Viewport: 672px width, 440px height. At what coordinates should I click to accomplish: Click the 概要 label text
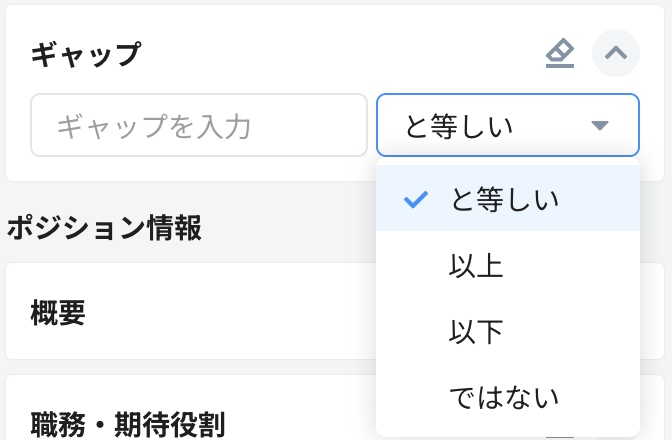click(x=58, y=312)
